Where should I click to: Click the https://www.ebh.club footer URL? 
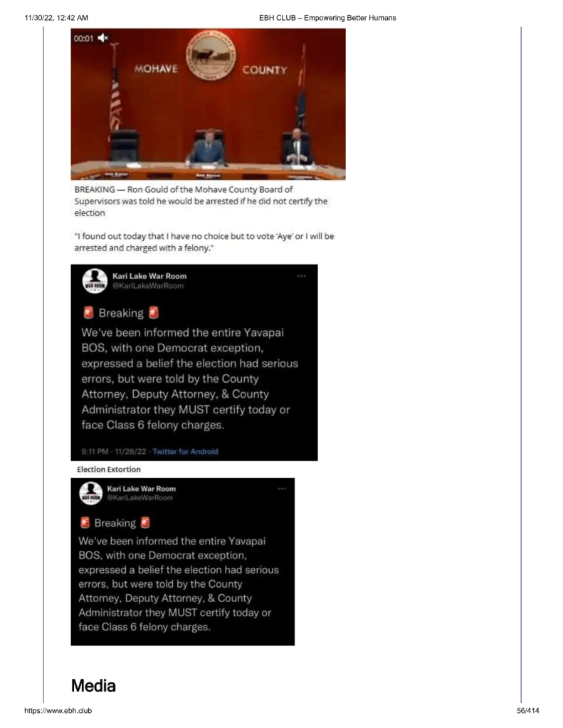click(58, 710)
